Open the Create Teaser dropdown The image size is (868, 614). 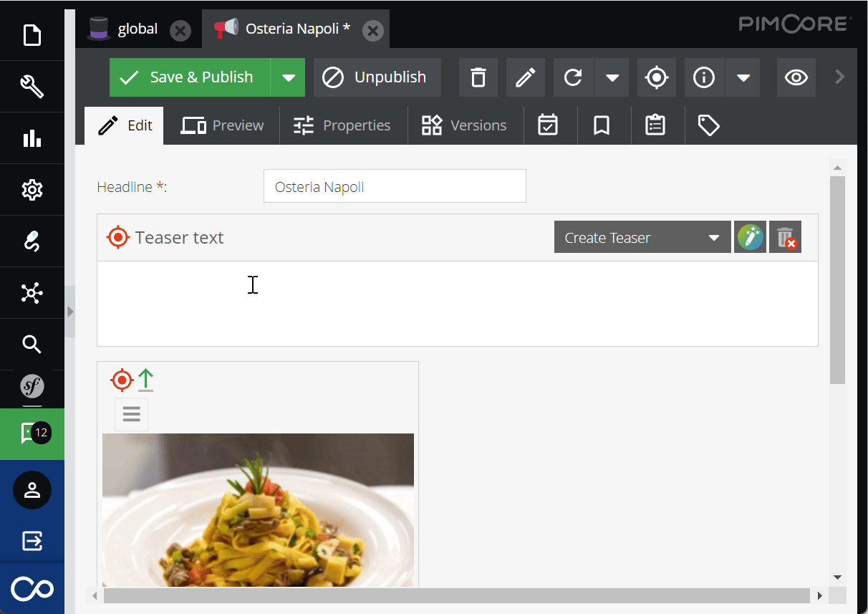pyautogui.click(x=642, y=237)
